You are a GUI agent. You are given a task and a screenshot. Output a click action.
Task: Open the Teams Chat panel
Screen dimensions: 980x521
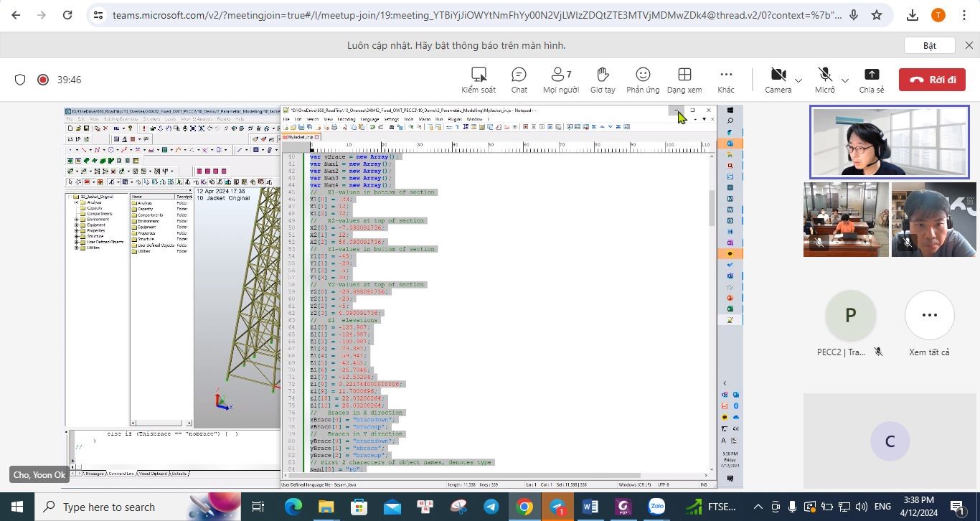pyautogui.click(x=519, y=80)
